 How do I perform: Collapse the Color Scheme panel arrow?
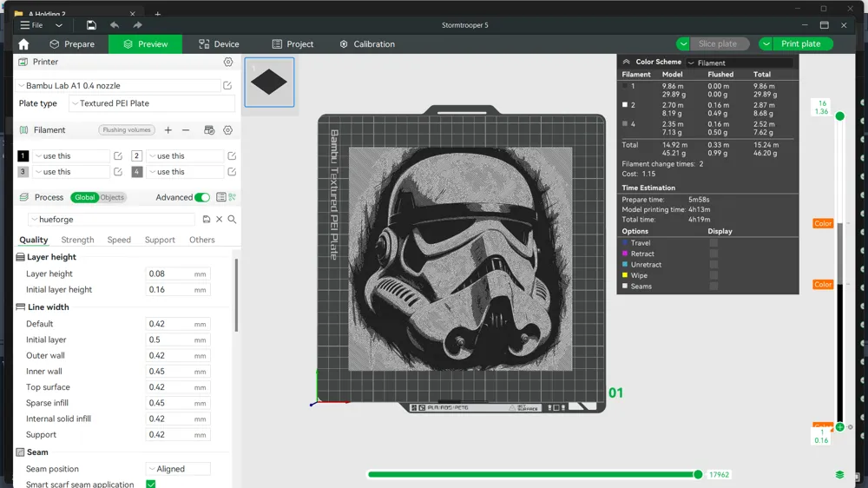pos(626,62)
